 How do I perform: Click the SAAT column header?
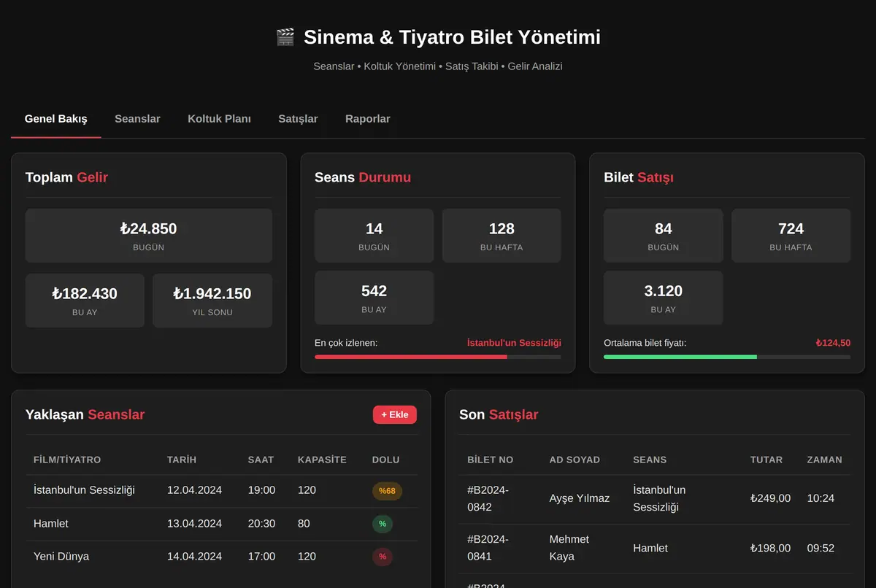(261, 460)
